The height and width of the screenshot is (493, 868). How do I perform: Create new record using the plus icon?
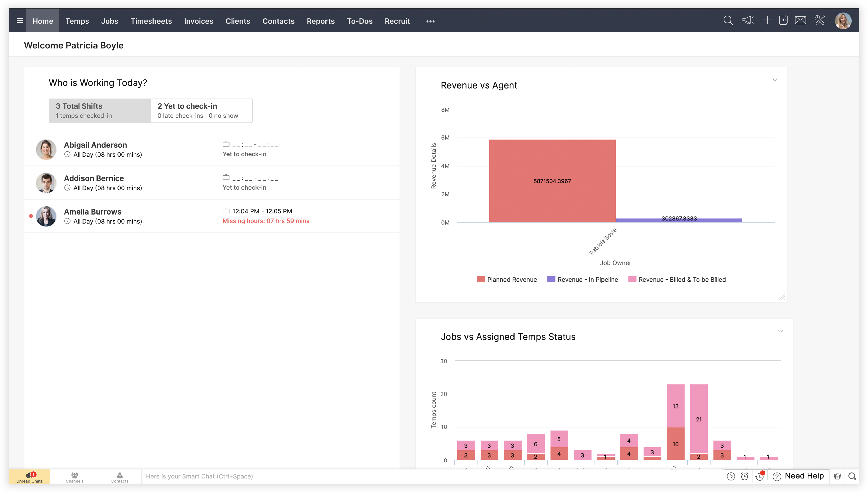coord(767,20)
